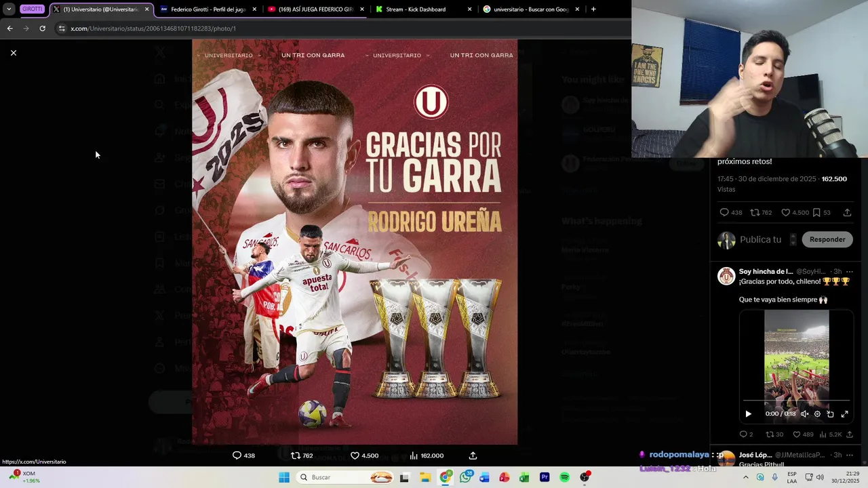View Soy hincha reply's view count (5.2K)
This screenshot has width=868, height=488.
831,434
